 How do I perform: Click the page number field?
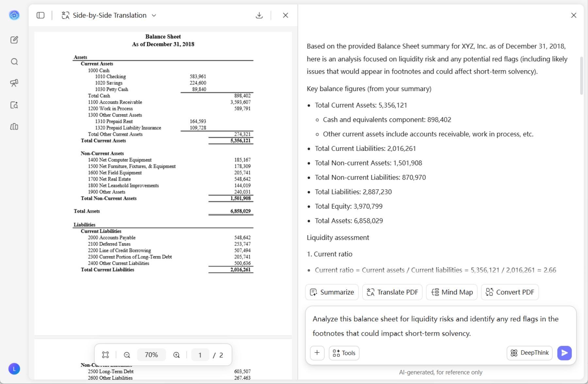pos(200,355)
